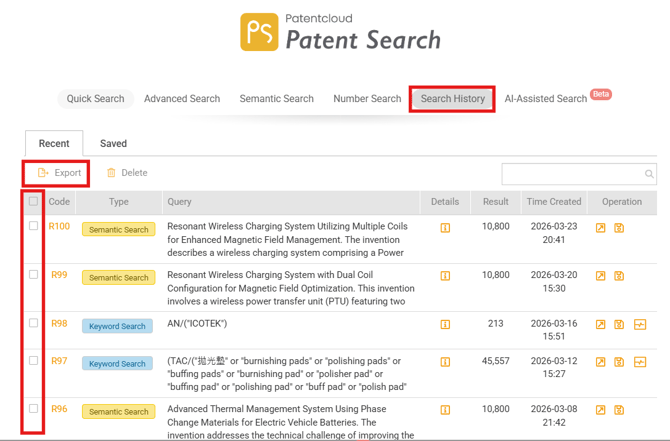The image size is (670, 441).
Task: Save the R99 search using save icon
Action: [619, 276]
